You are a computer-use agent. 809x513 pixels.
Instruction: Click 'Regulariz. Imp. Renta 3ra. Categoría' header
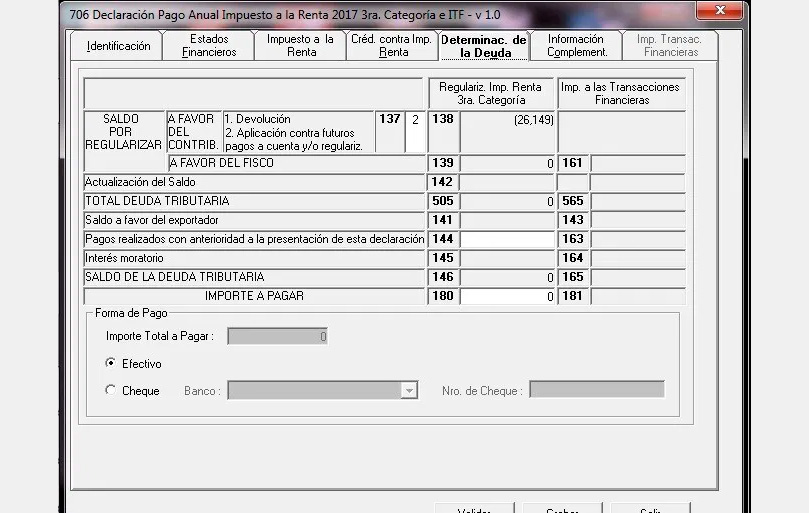pyautogui.click(x=491, y=93)
